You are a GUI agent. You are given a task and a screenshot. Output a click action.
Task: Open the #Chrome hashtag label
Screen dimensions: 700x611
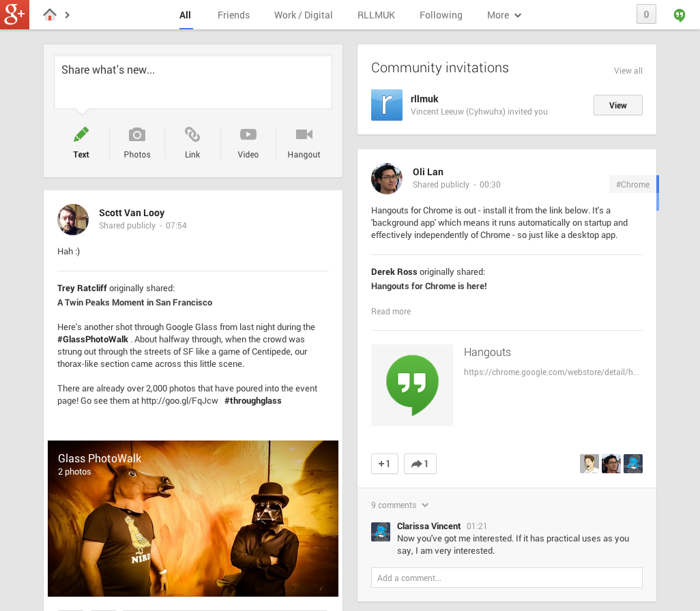632,184
